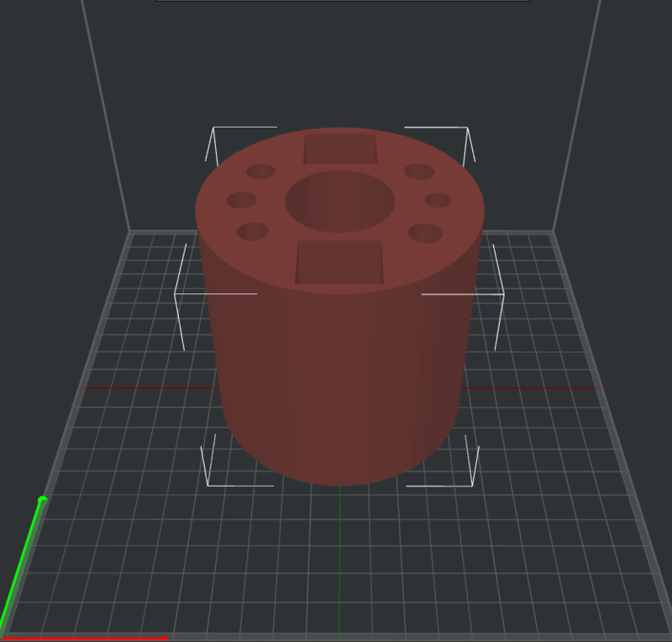
Task: Click the rear rectangular pocket on model top
Action: [340, 149]
